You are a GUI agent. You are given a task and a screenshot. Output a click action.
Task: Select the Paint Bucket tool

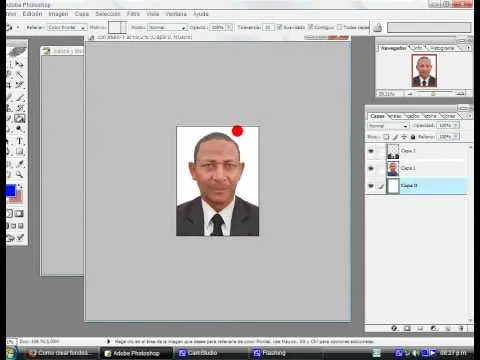[x=20, y=118]
